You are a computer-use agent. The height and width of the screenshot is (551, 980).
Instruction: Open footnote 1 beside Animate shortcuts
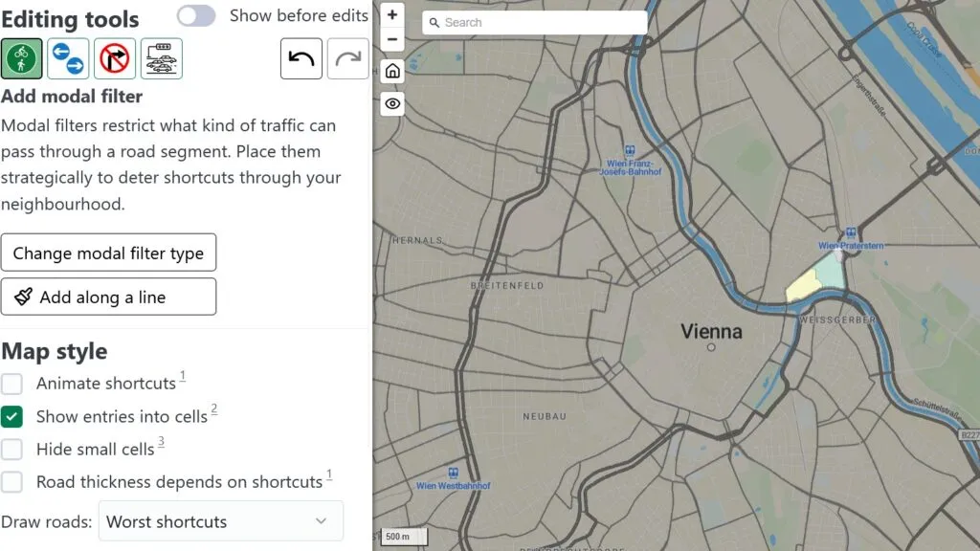pyautogui.click(x=183, y=375)
